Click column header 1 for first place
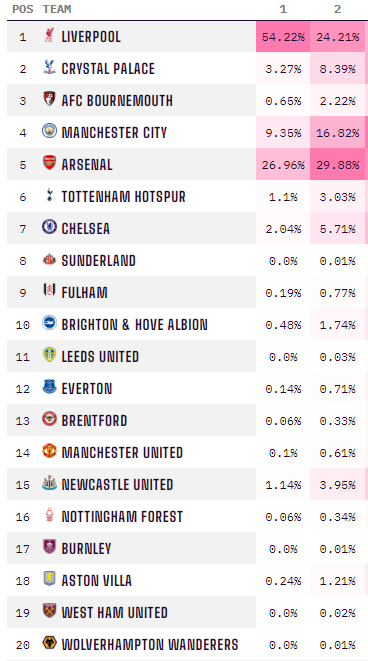 coord(283,9)
